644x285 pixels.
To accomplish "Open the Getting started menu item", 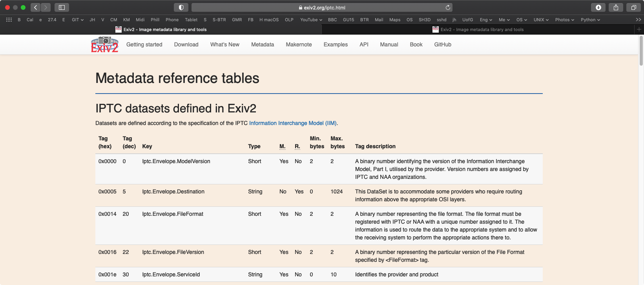I will [144, 44].
